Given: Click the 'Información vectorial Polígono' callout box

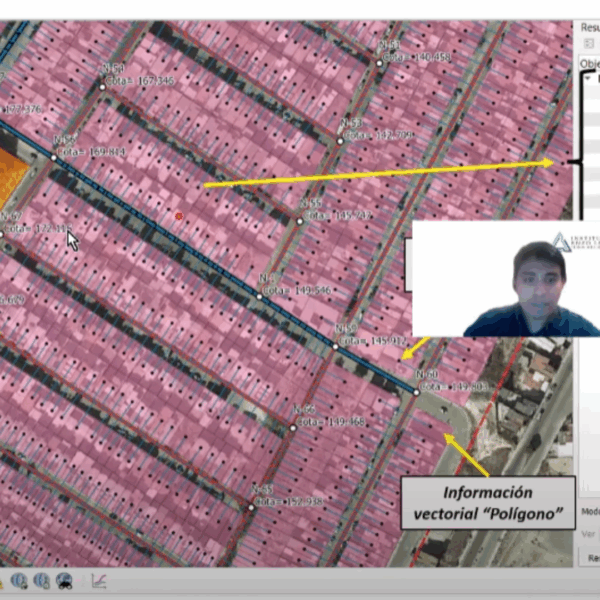Looking at the screenshot, I should (488, 504).
